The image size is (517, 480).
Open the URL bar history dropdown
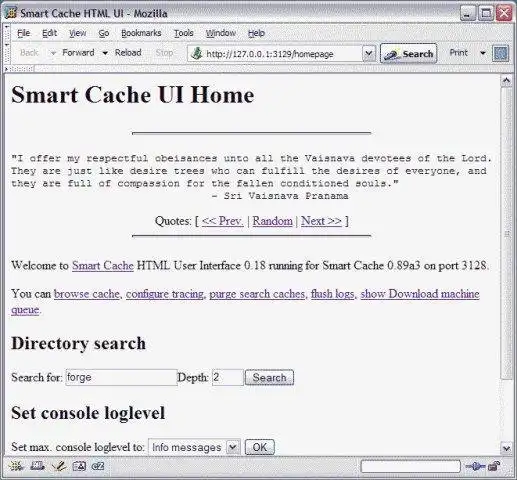point(369,53)
